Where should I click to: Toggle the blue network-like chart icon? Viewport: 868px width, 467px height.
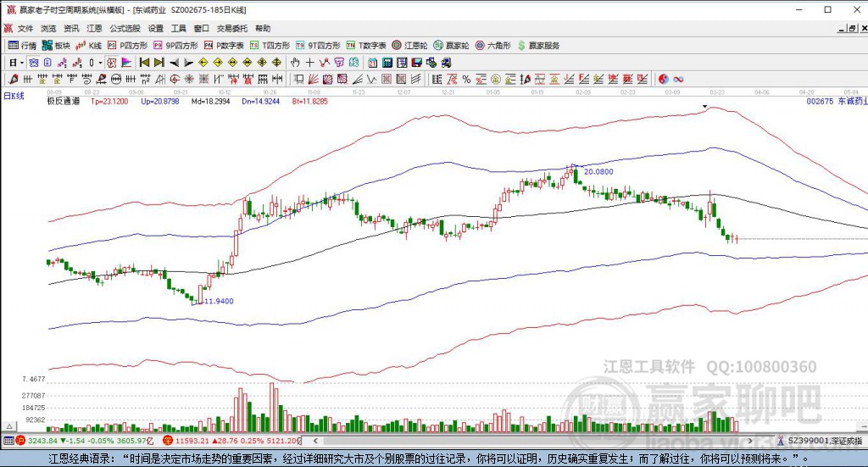34,63
